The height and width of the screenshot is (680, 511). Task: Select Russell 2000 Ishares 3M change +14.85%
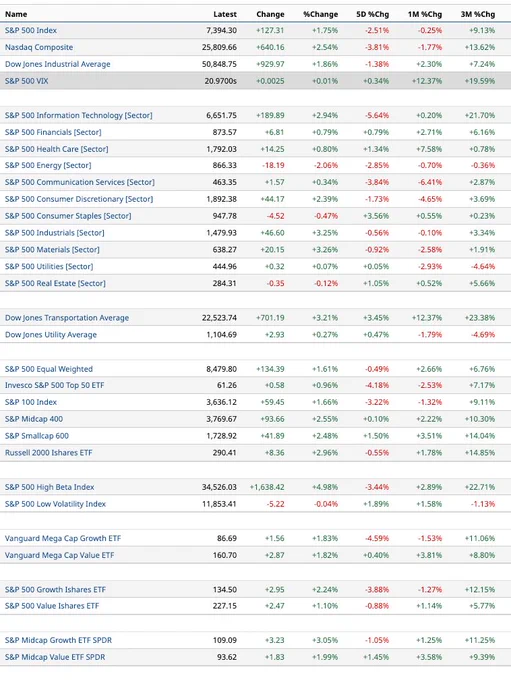pos(480,453)
